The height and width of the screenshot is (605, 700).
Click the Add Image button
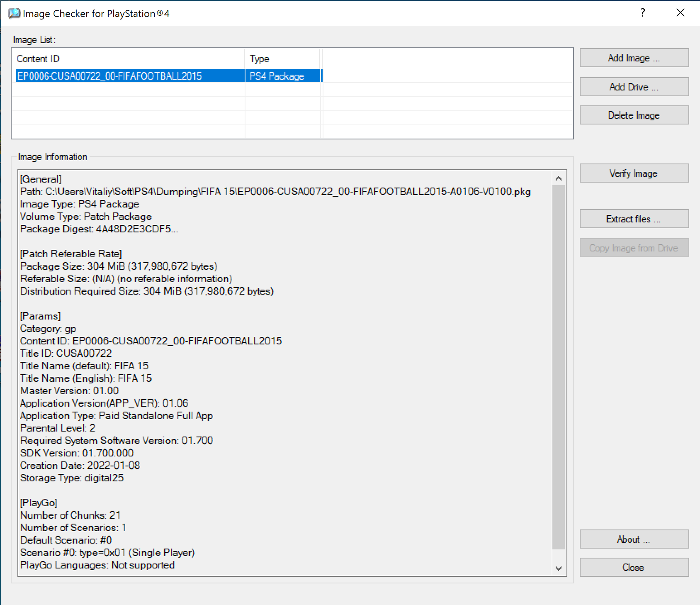[634, 58]
